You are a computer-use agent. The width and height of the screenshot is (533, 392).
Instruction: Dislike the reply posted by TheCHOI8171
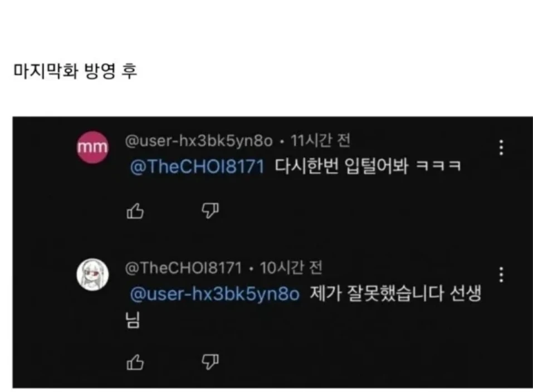tap(209, 362)
